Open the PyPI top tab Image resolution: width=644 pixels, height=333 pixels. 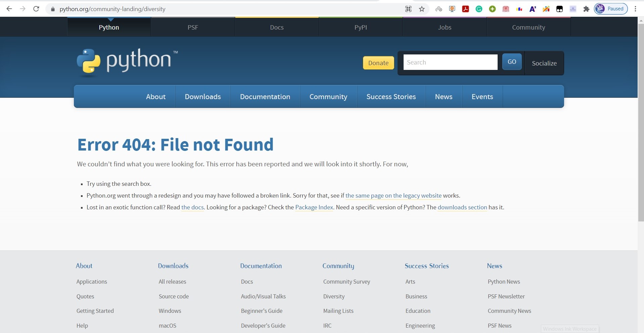361,27
